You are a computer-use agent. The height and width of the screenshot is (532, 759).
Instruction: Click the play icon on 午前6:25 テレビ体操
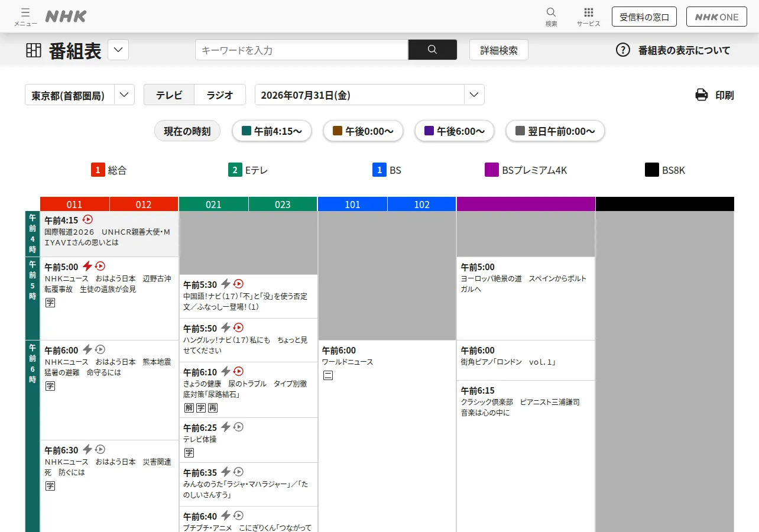(x=238, y=427)
